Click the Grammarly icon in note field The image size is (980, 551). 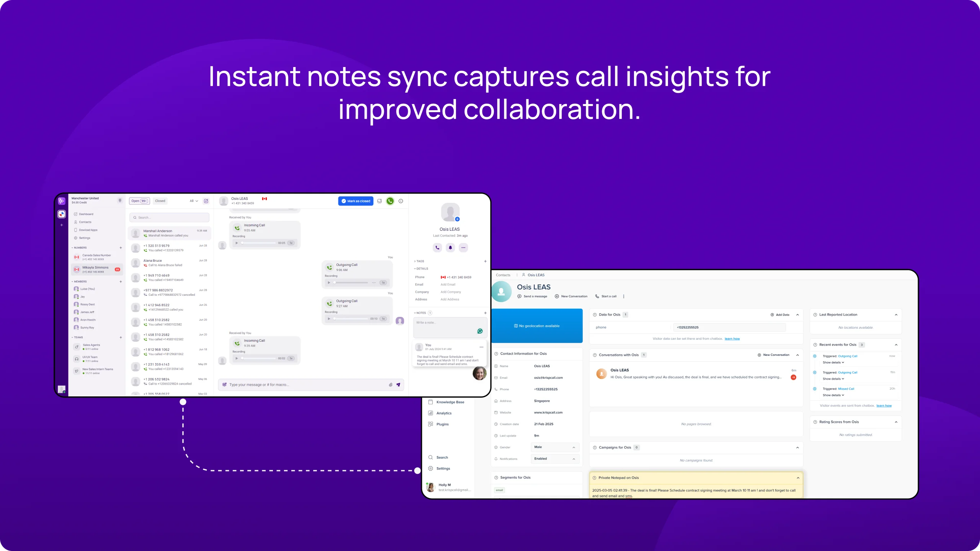(x=480, y=331)
